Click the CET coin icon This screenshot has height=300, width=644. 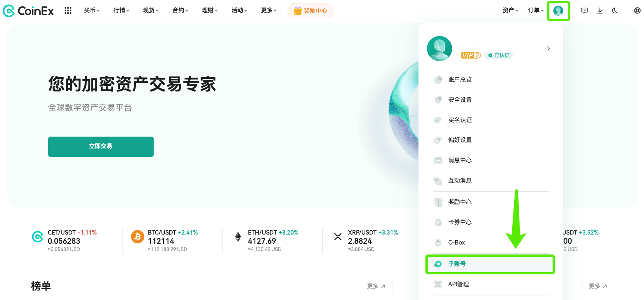pyautogui.click(x=38, y=237)
